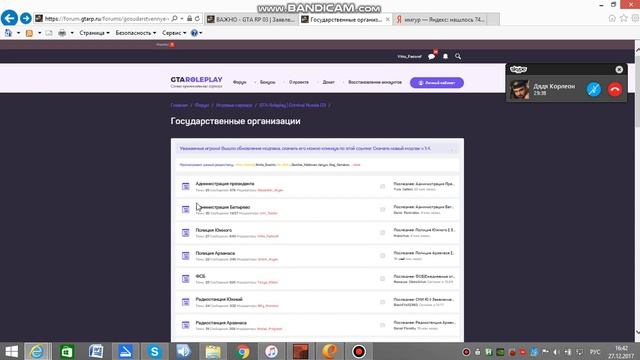
Task: Open iTunes from the taskbar
Action: pyautogui.click(x=271, y=351)
